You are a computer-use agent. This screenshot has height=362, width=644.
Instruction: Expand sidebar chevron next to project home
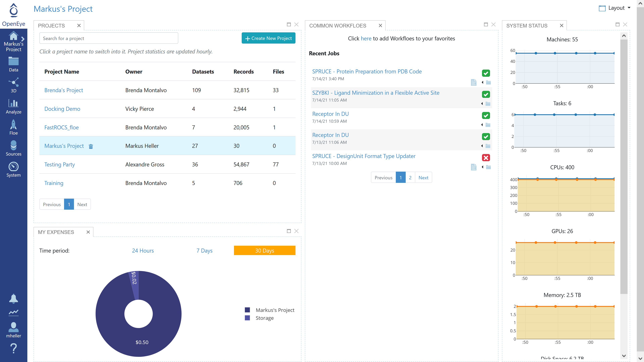23,39
